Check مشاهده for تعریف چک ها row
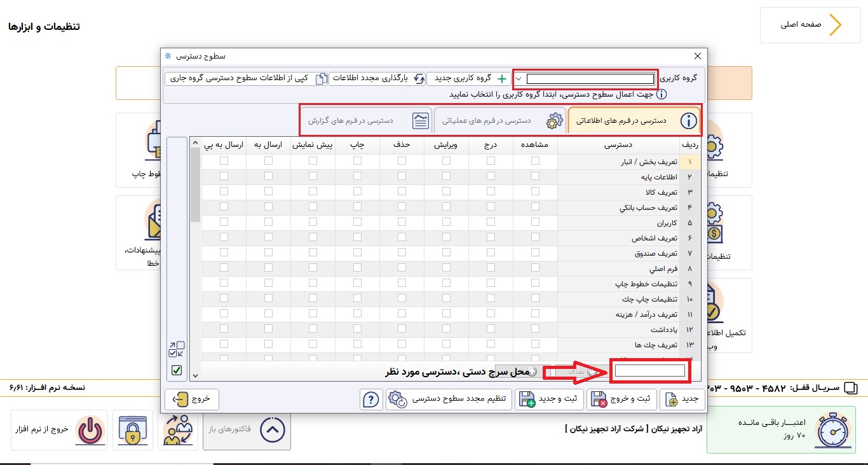 click(535, 344)
